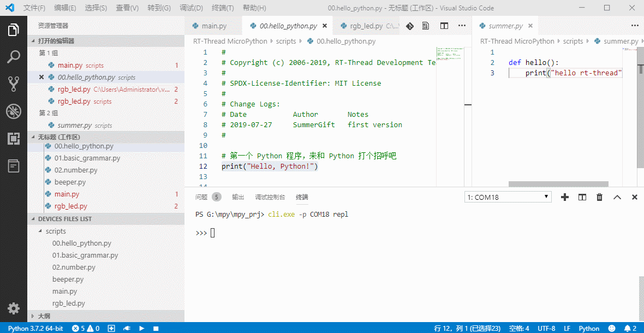
Task: Maximize the terminal panel with the up chevron
Action: [617, 197]
